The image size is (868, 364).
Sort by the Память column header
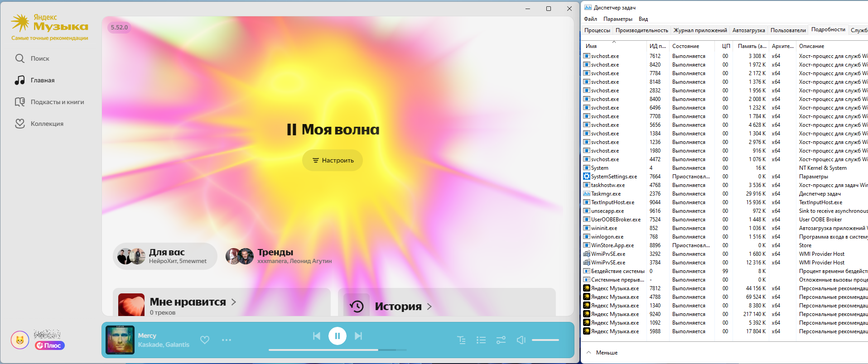tap(752, 46)
